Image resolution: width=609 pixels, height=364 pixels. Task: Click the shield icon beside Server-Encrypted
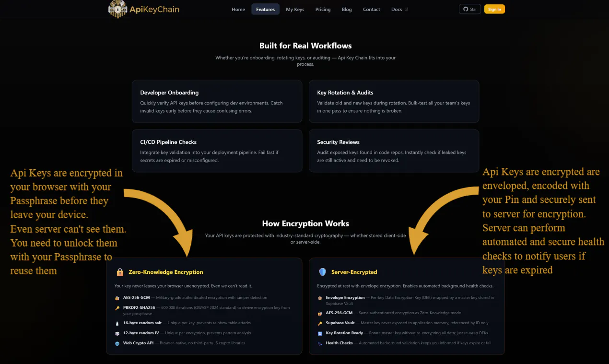(x=323, y=272)
